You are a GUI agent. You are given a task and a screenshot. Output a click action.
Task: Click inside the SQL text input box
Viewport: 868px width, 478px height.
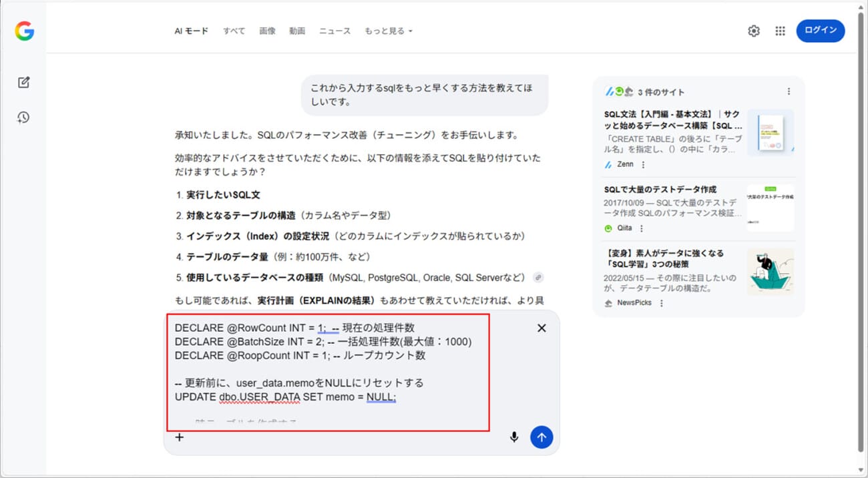(x=327, y=371)
